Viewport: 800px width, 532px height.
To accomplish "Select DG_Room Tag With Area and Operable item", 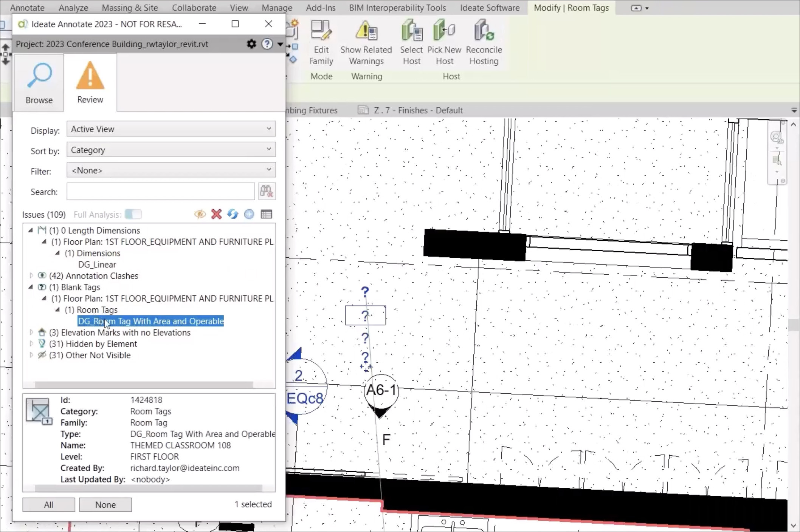I will [x=151, y=321].
